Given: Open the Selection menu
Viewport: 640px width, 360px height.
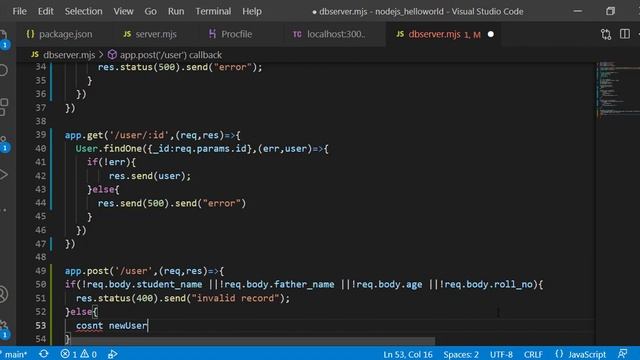Looking at the screenshot, I should tap(83, 11).
